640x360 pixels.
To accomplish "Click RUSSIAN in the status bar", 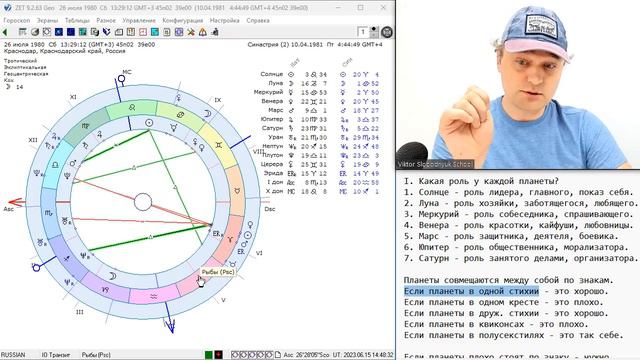I will tap(13, 355).
